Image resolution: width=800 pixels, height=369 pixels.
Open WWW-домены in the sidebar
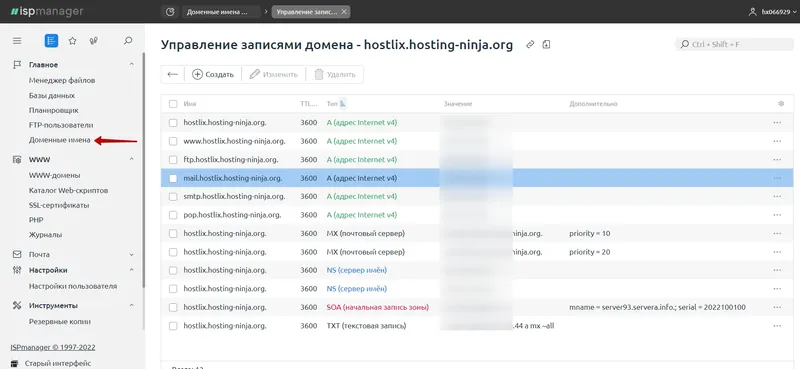(55, 175)
